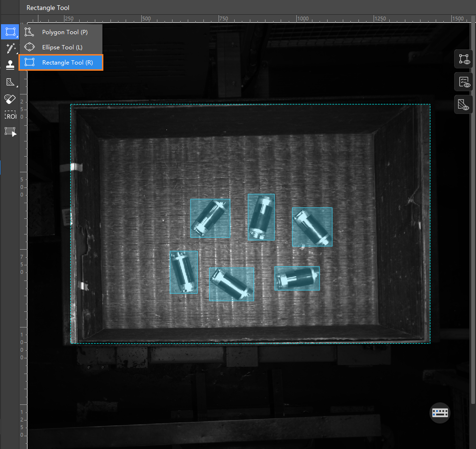Expand the mask tool flyout arrow

[17, 87]
